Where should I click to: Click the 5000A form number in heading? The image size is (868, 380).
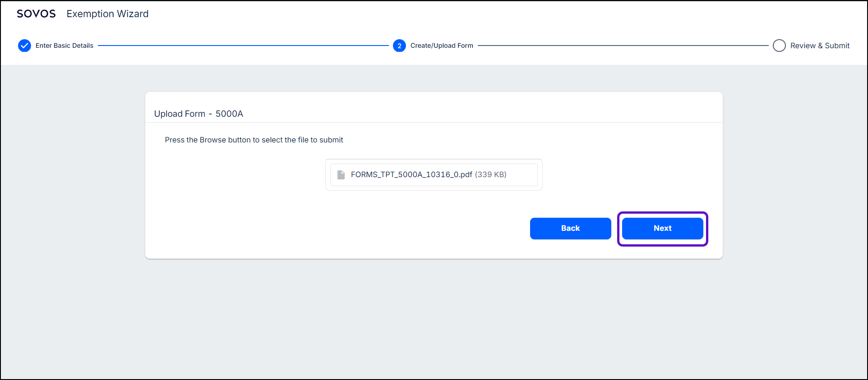pyautogui.click(x=229, y=114)
